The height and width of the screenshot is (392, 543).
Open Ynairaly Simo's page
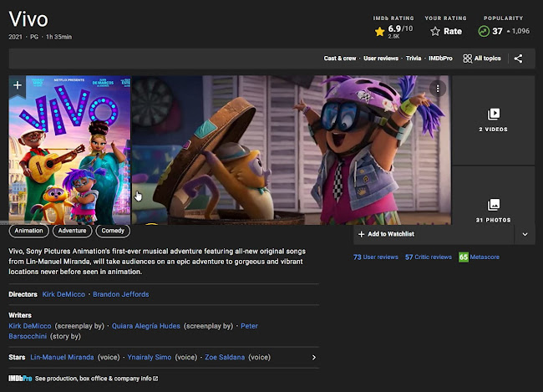pos(150,358)
